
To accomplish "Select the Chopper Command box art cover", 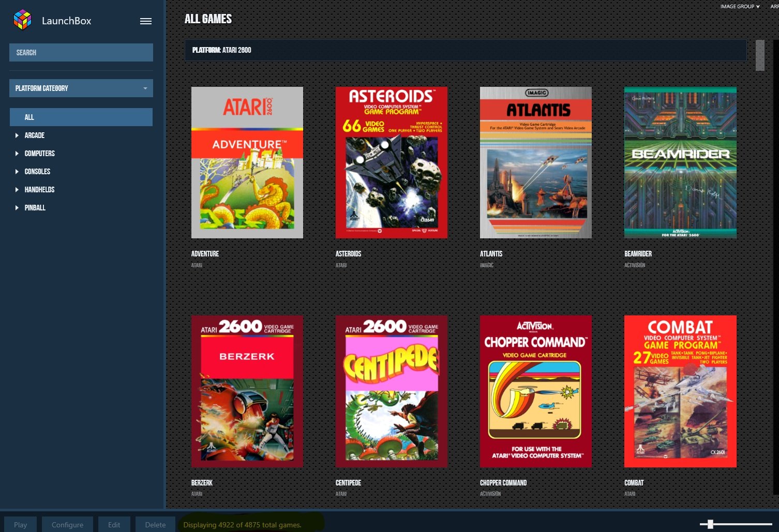I will click(x=536, y=391).
